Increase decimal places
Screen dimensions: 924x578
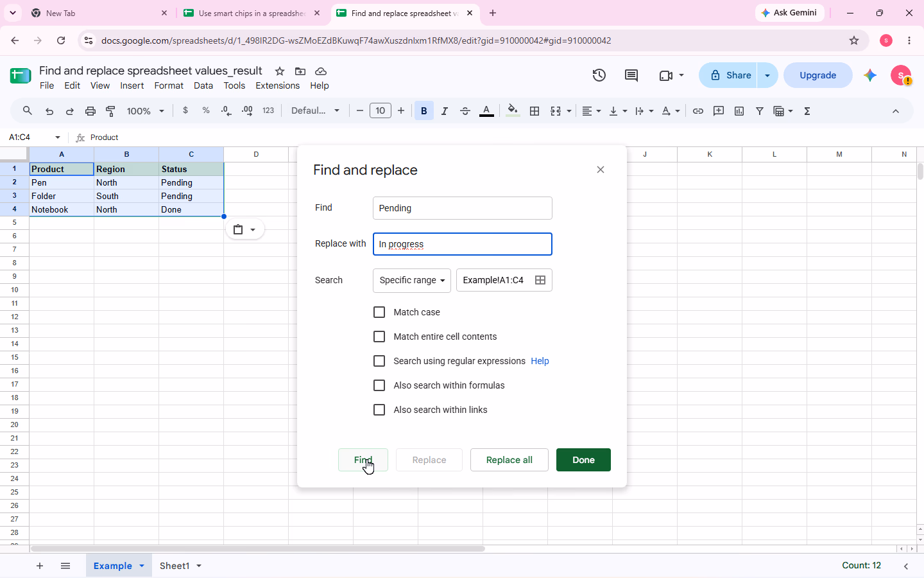pyautogui.click(x=247, y=111)
